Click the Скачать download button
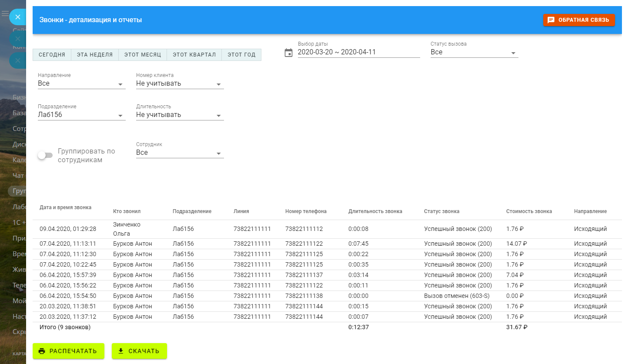 click(x=139, y=351)
